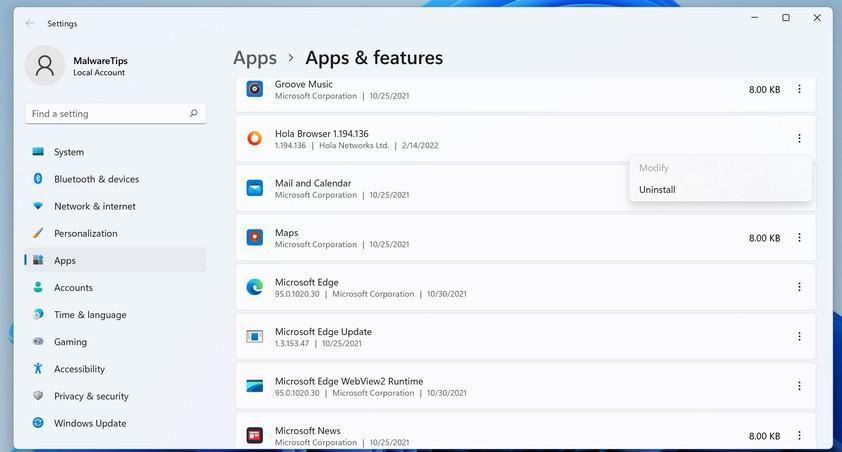The width and height of the screenshot is (842, 452).
Task: Click Apps in the breadcrumb
Action: click(x=255, y=58)
